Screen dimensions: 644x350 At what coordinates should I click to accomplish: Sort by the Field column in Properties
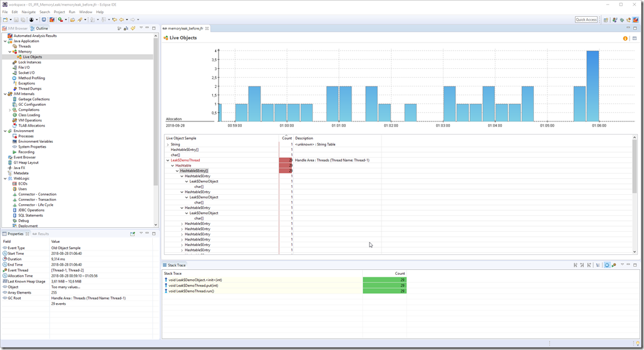[x=26, y=242]
